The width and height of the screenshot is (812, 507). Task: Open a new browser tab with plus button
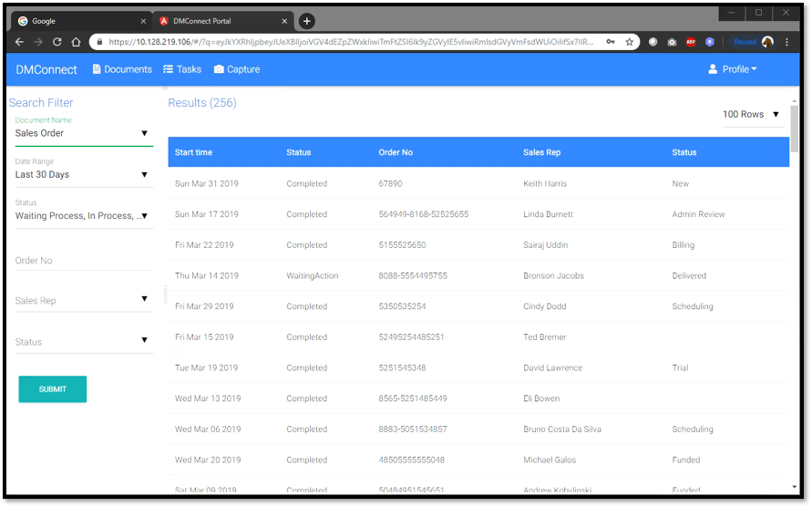[307, 21]
